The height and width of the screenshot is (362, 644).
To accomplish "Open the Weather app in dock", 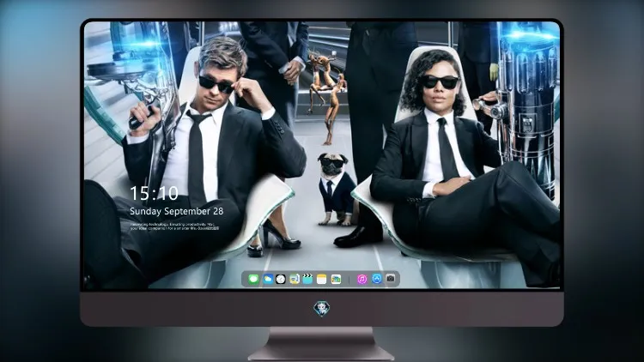I will pos(268,280).
